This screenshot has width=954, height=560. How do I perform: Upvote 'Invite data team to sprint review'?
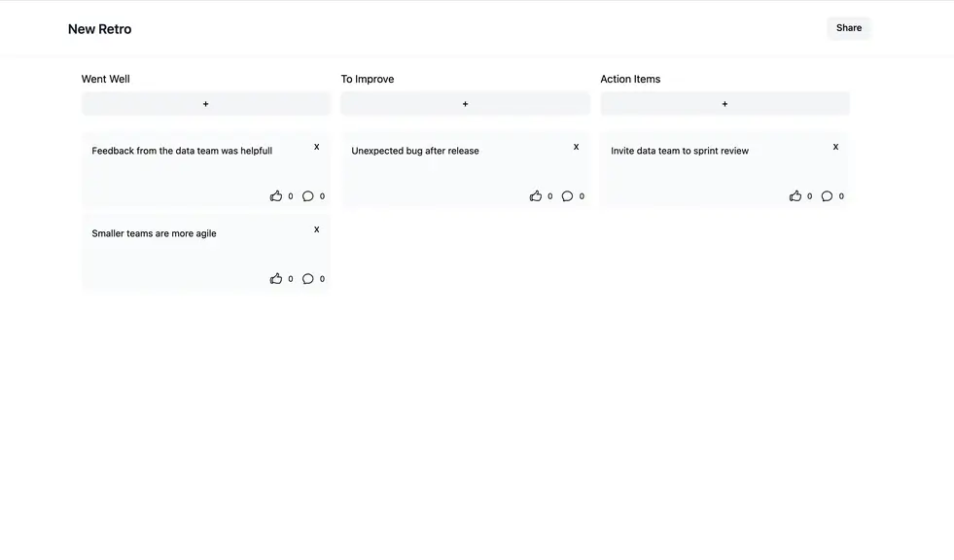pyautogui.click(x=795, y=195)
